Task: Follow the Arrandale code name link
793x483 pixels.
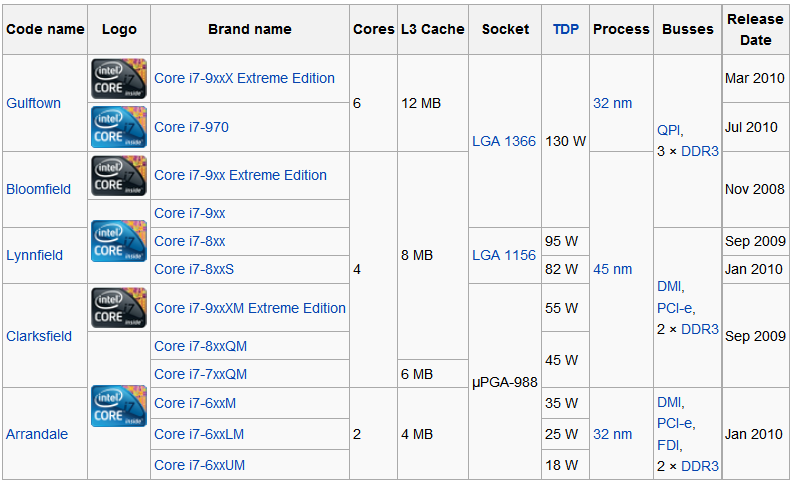Action: point(37,434)
